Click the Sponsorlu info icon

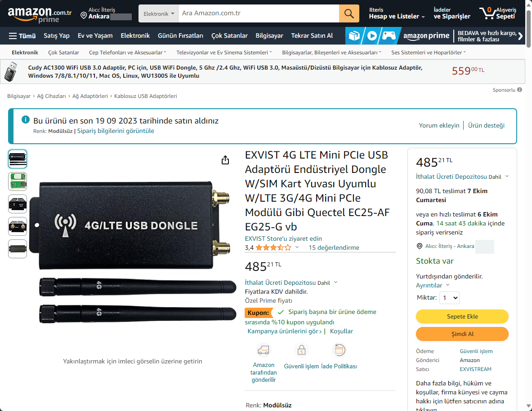pos(519,90)
